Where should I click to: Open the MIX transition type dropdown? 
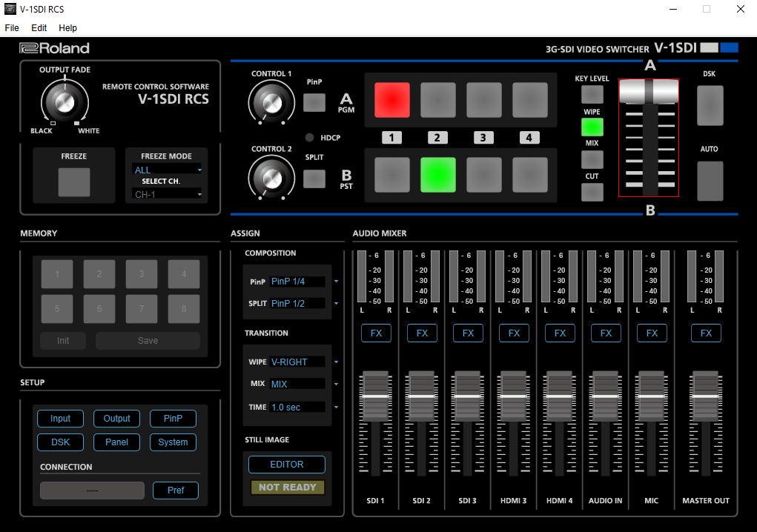(304, 384)
